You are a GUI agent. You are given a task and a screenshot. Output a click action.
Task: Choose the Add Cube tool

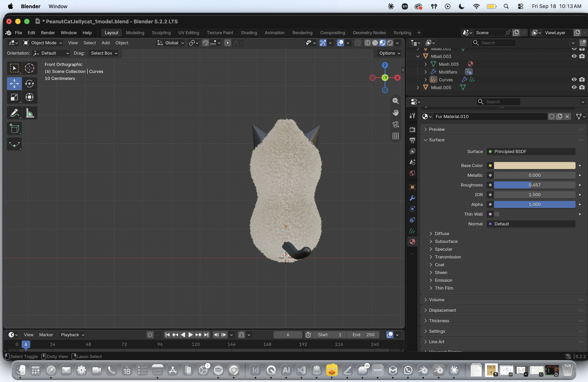(14, 129)
